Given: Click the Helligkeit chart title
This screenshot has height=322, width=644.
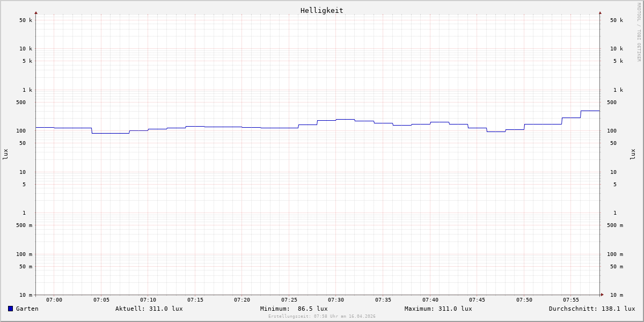Looking at the screenshot, I should click(x=321, y=10).
